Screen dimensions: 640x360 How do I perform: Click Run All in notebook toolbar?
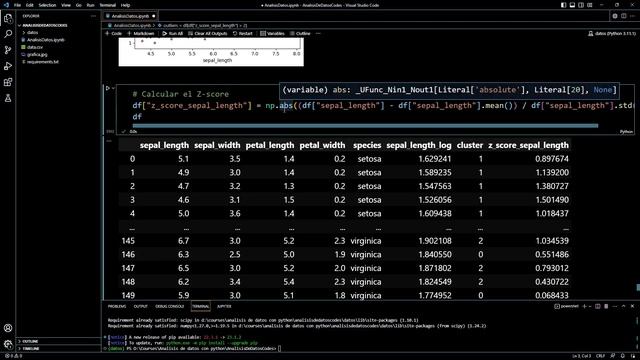coord(173,33)
